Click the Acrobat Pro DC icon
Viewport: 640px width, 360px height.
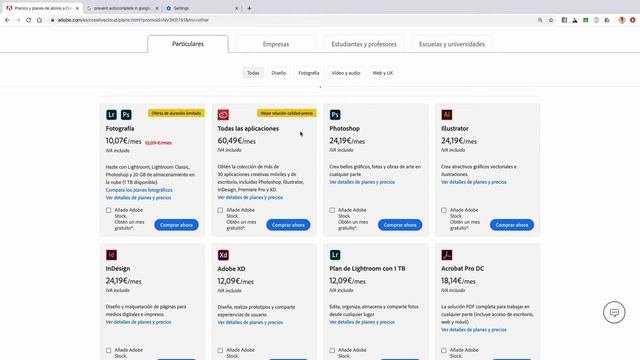click(447, 255)
